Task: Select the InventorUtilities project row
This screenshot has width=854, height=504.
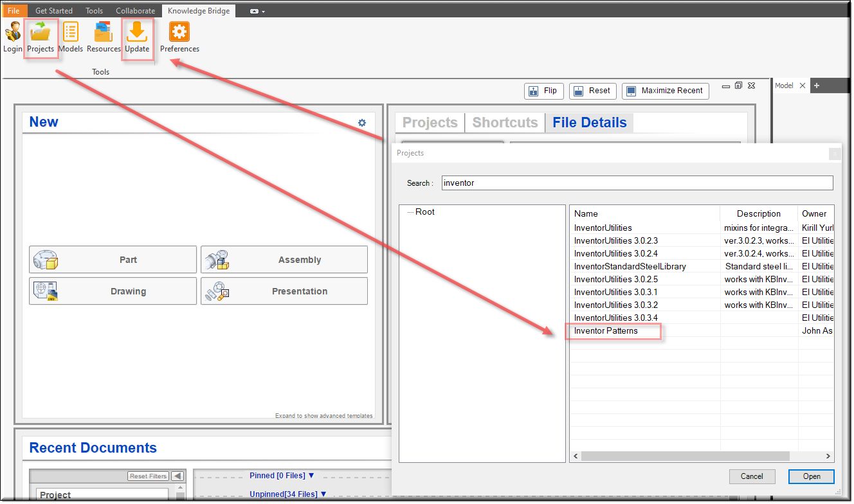Action: click(702, 228)
